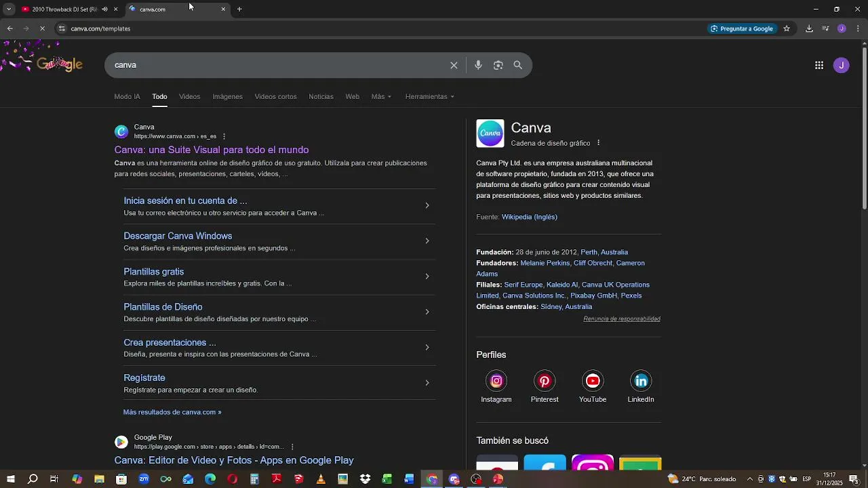The width and height of the screenshot is (868, 488).
Task: Expand the Herramientas dropdown
Action: coord(429,96)
